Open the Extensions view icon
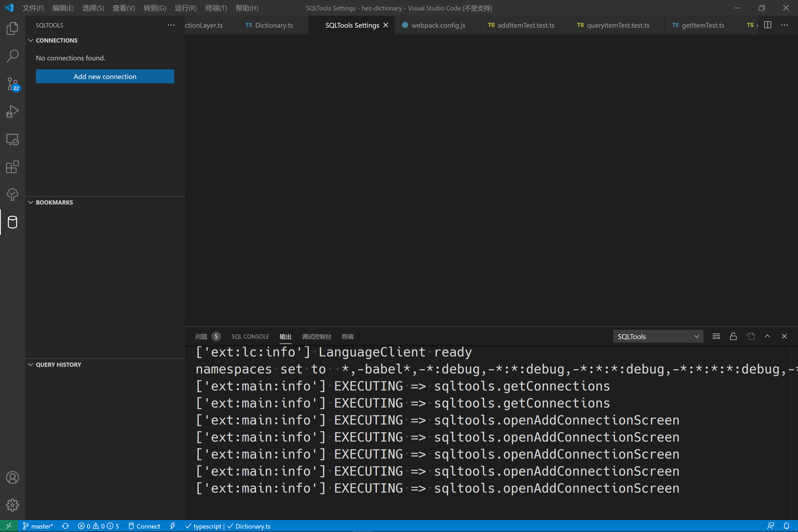Screen dimensions: 798x532 13,167
